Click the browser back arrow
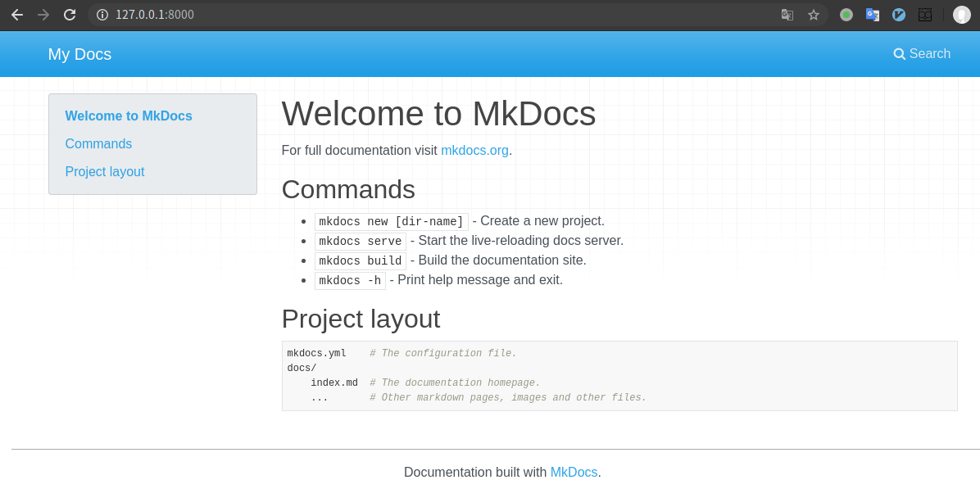980x498 pixels. pyautogui.click(x=17, y=15)
